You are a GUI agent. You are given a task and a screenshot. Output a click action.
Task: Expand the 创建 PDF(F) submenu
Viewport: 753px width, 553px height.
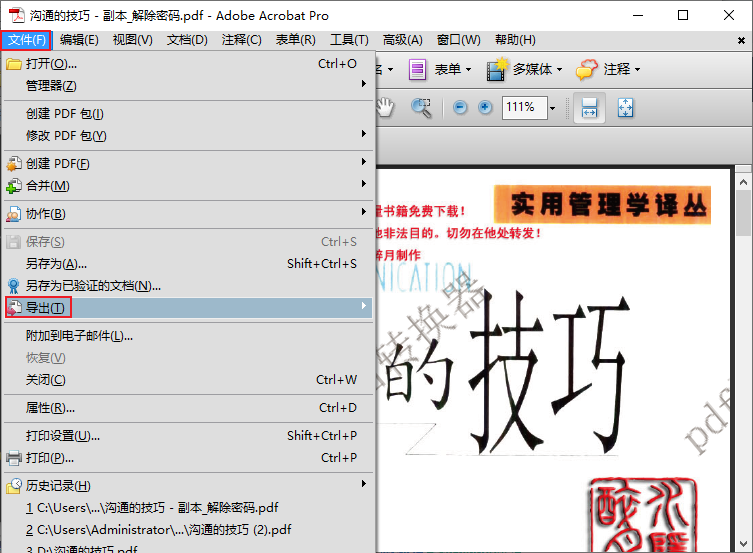point(188,164)
